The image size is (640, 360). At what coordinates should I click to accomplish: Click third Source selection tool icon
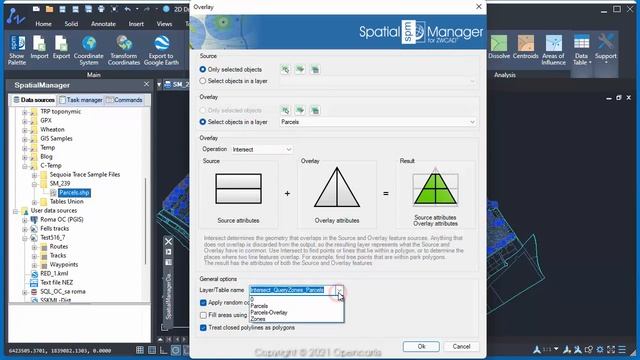315,69
